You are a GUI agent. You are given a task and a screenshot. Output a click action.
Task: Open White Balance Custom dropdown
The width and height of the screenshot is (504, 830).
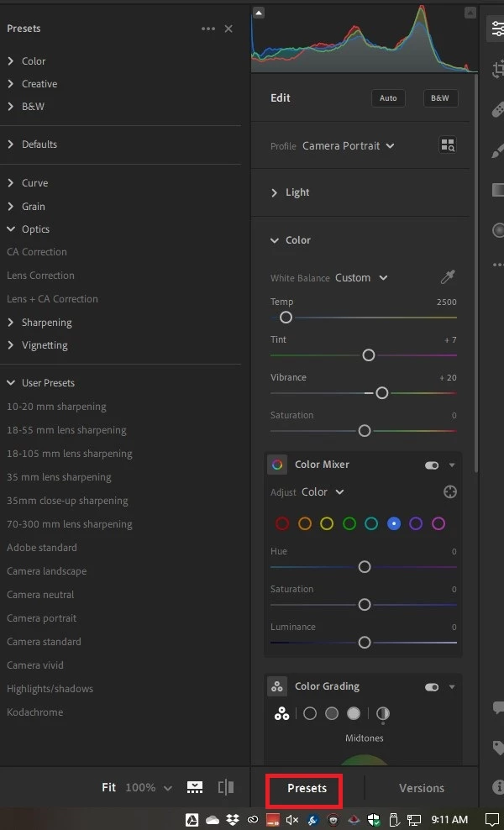[361, 277]
